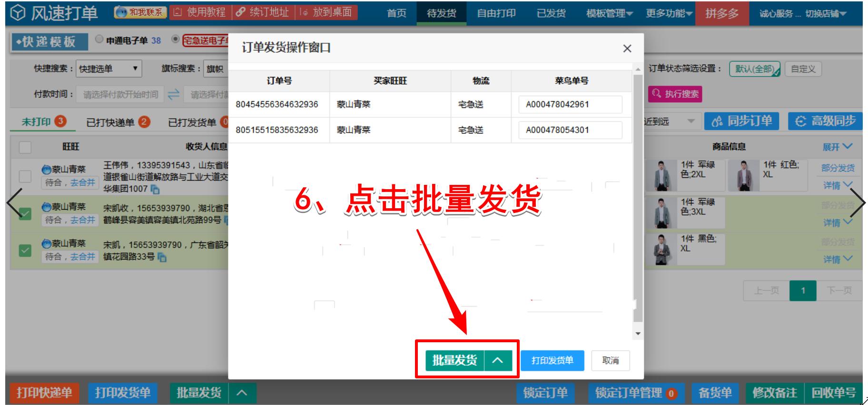Open 续订地址 renewal link

[263, 12]
